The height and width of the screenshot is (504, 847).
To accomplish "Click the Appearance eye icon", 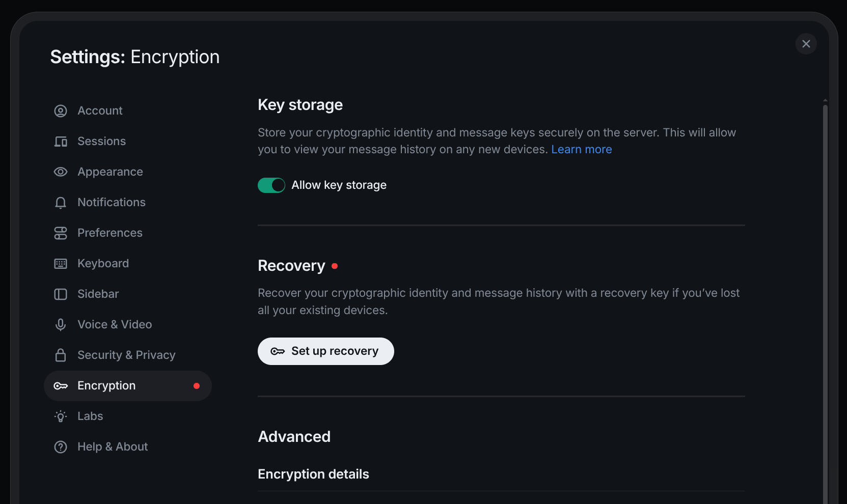I will [61, 172].
